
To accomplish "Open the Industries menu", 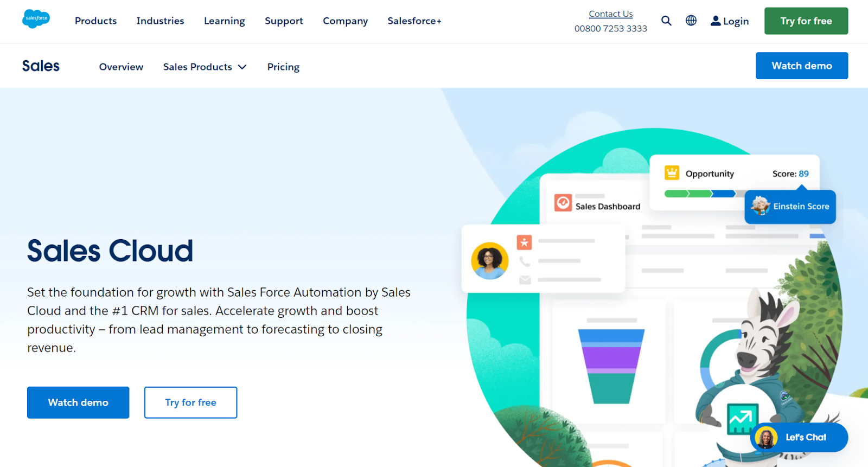I will coord(160,21).
